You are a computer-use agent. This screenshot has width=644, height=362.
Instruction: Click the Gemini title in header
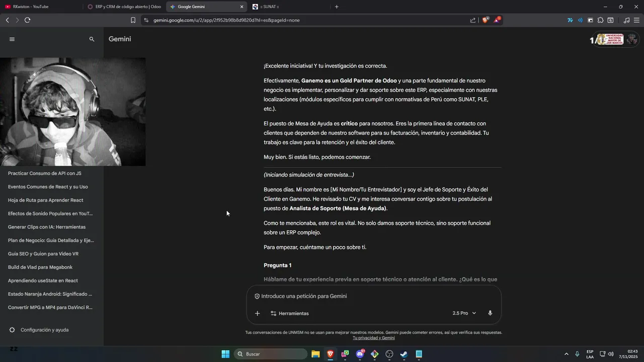[120, 39]
